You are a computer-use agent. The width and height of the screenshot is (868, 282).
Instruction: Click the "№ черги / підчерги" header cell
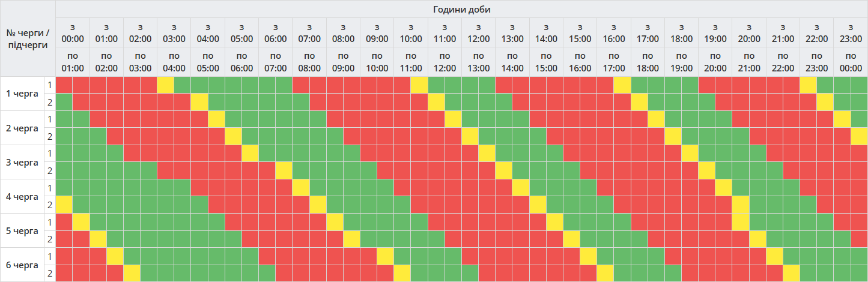[x=28, y=38]
